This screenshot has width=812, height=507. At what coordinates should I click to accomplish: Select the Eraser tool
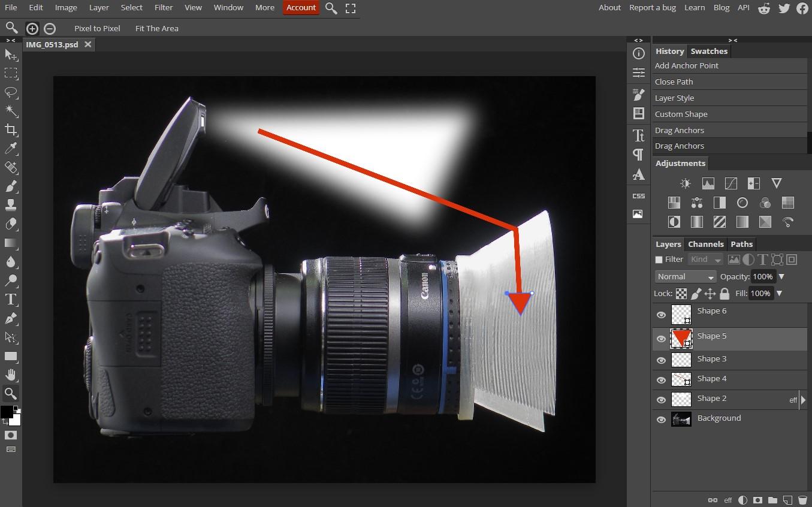(x=11, y=224)
